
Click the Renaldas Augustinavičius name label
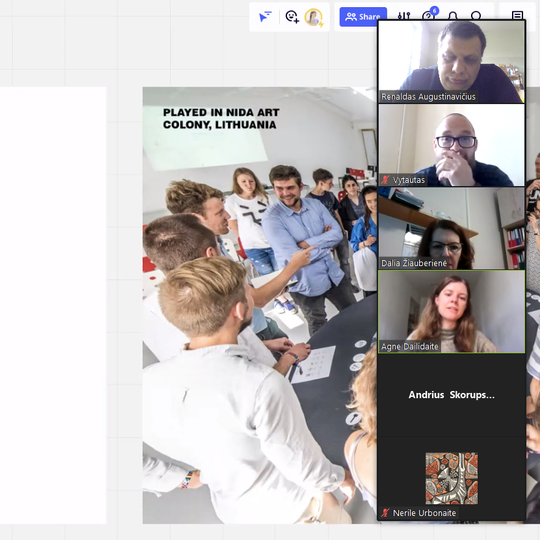coord(428,97)
